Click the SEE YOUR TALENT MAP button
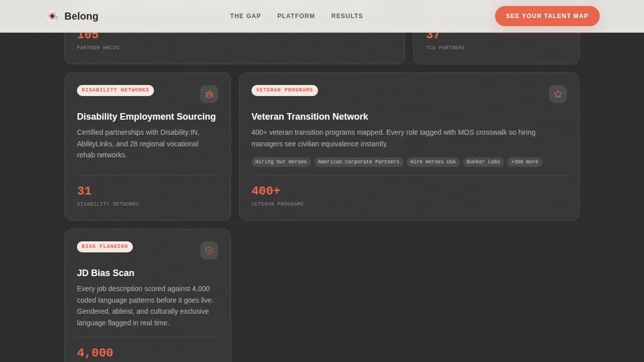This screenshot has width=644, height=362. [x=547, y=16]
